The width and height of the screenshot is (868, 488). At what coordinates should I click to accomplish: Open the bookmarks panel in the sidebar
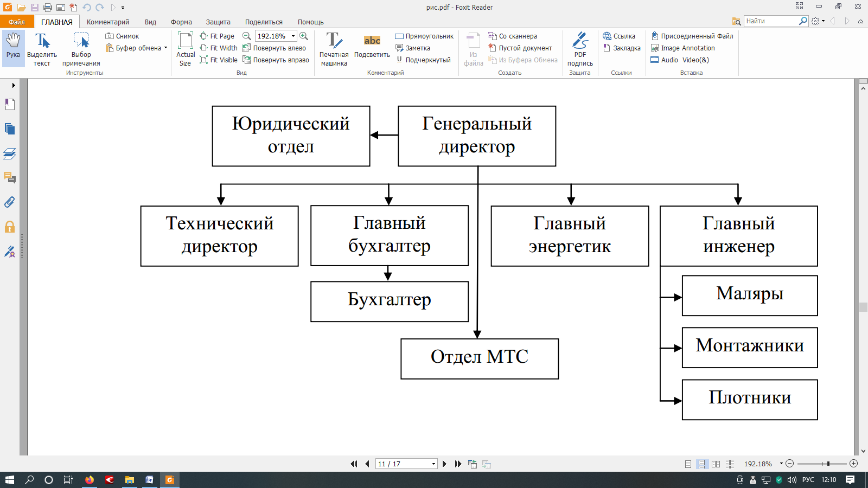10,104
